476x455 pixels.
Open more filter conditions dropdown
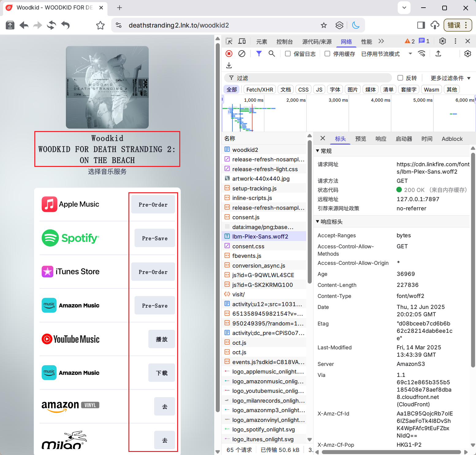pyautogui.click(x=450, y=78)
